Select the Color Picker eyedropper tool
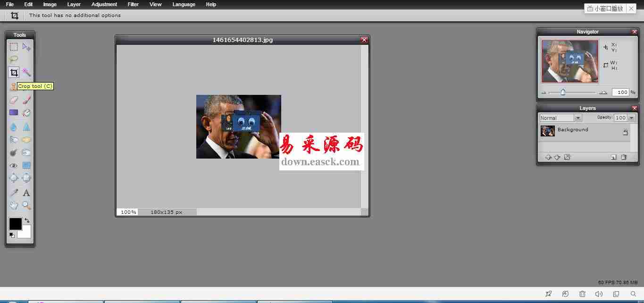 tap(14, 193)
